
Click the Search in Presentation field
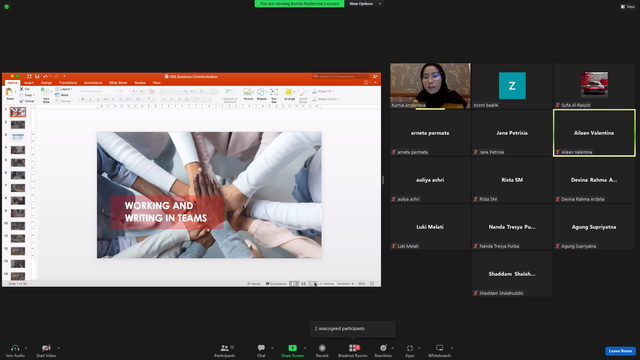(341, 76)
